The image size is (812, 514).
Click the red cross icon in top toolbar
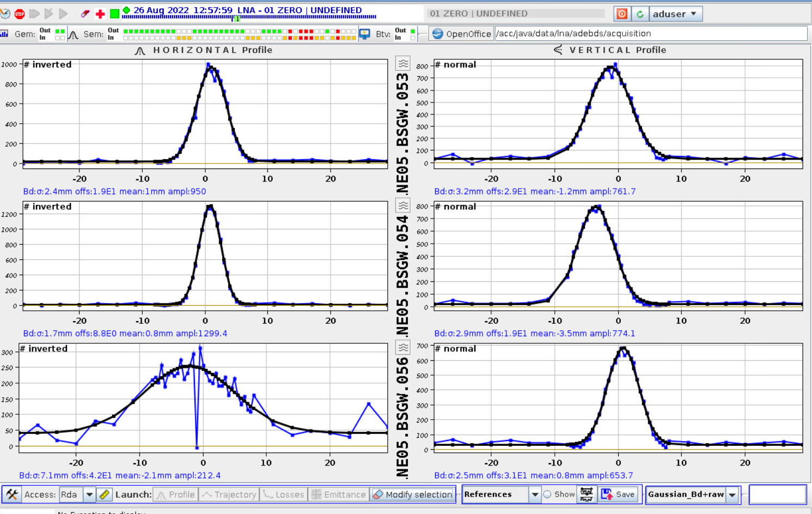point(100,14)
